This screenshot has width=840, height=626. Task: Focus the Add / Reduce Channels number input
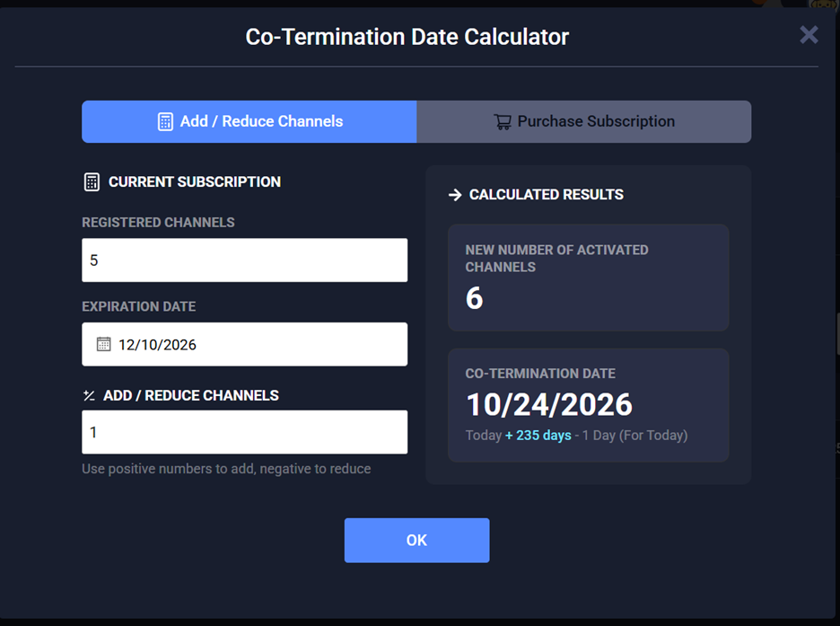[244, 432]
